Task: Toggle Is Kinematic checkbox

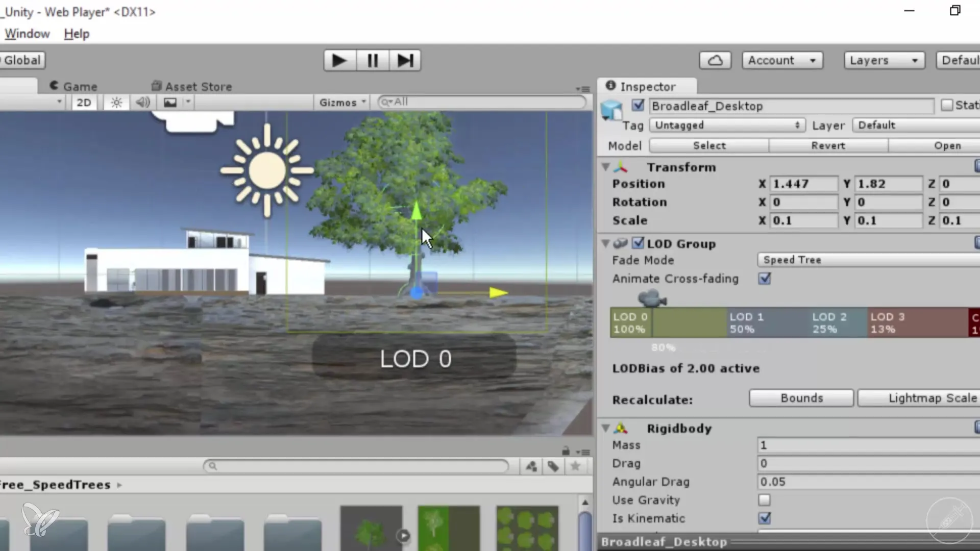Action: pyautogui.click(x=764, y=518)
